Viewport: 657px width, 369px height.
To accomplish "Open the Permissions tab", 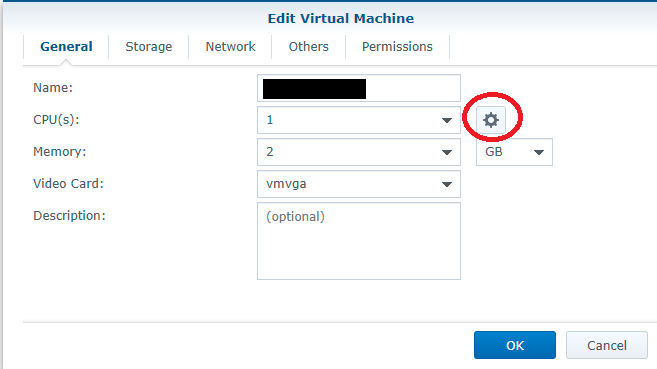I will tap(397, 46).
